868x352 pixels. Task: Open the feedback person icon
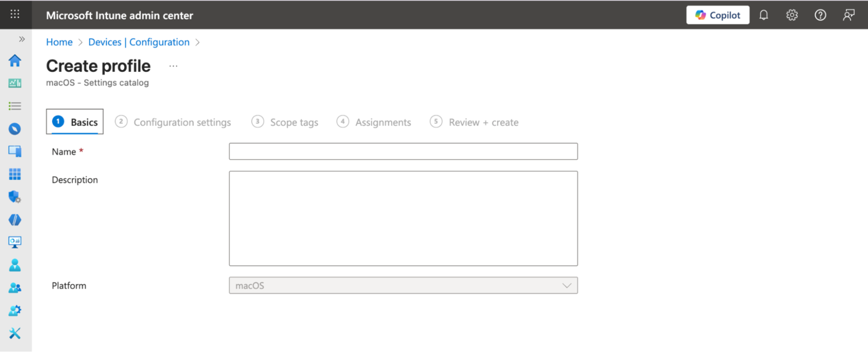(x=848, y=15)
